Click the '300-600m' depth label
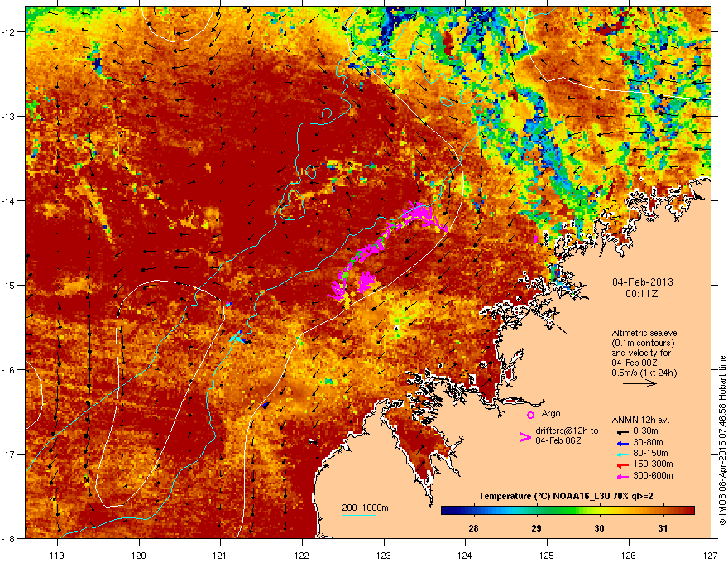This screenshot has width=728, height=563. 653,476
